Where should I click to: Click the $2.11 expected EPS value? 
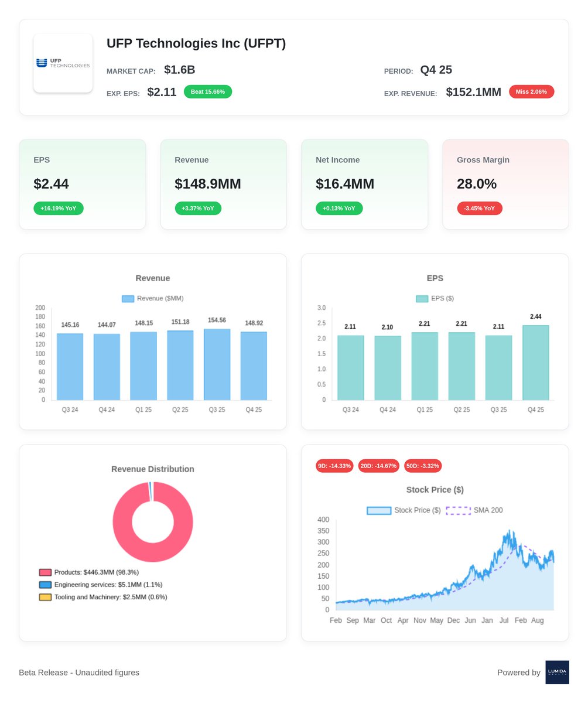[x=162, y=92]
